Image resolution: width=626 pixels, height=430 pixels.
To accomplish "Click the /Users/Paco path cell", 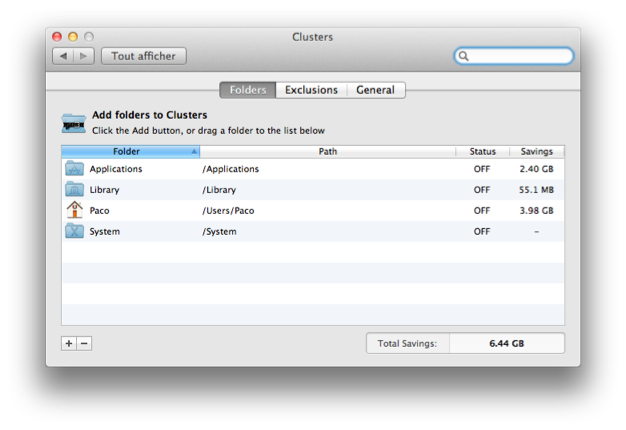I will click(x=228, y=210).
